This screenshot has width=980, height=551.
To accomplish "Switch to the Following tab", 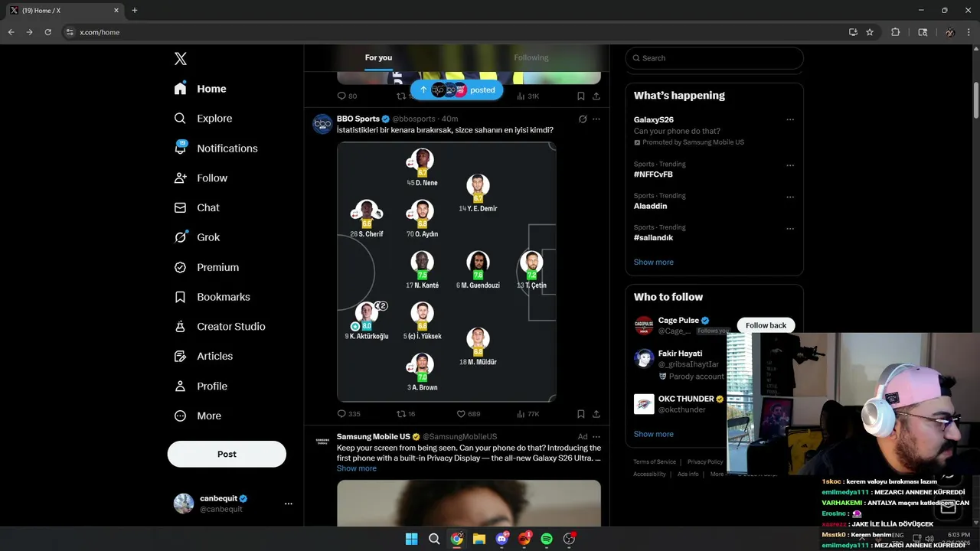I will pyautogui.click(x=531, y=58).
